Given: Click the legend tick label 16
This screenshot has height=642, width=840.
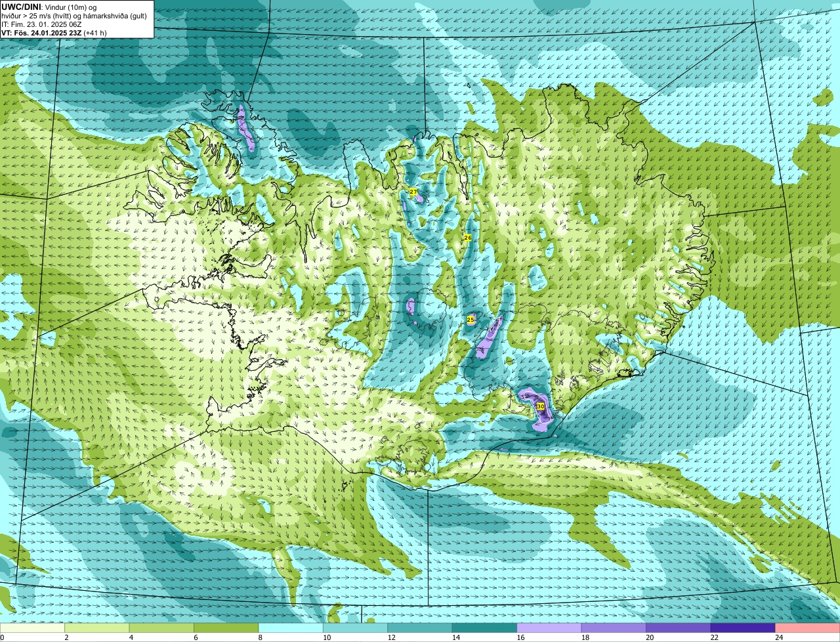Looking at the screenshot, I should (x=520, y=637).
